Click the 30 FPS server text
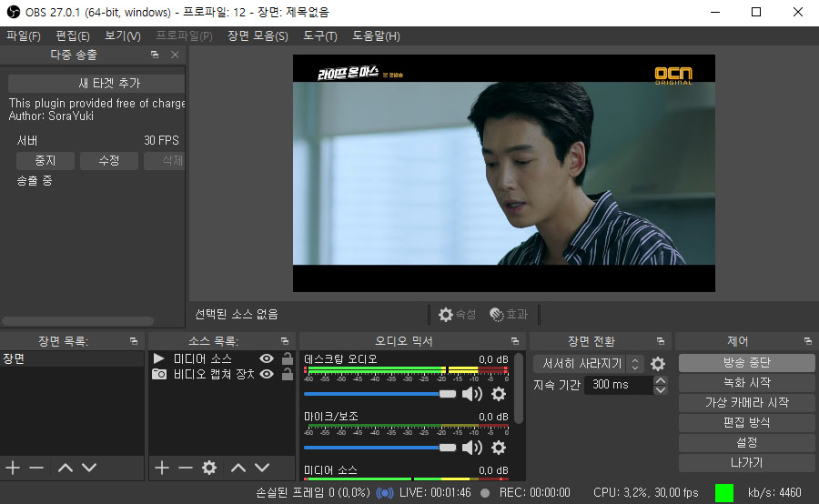 [161, 140]
